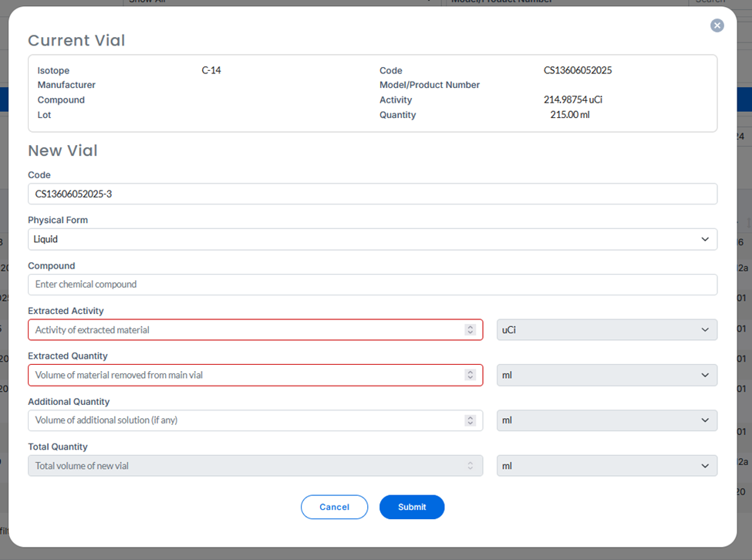
Task: Click the Lot label
Action: [x=44, y=115]
